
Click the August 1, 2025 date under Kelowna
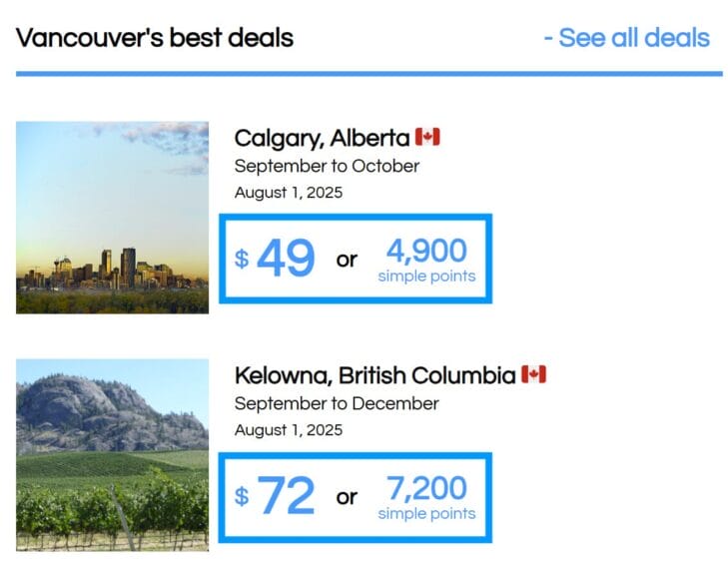(289, 430)
